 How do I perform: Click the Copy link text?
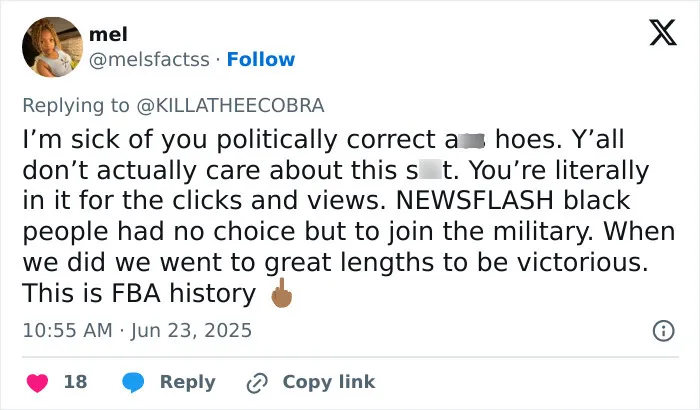point(329,382)
